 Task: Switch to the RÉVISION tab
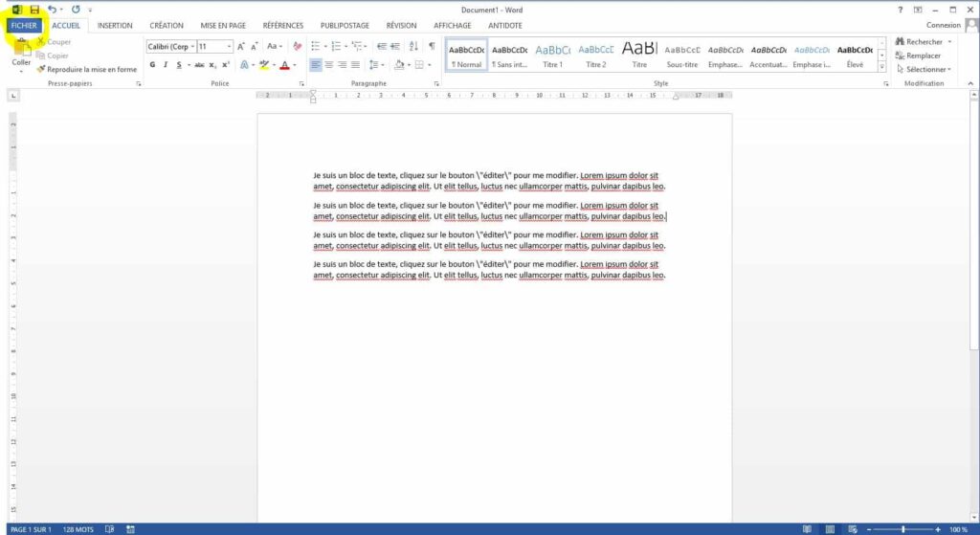click(401, 26)
